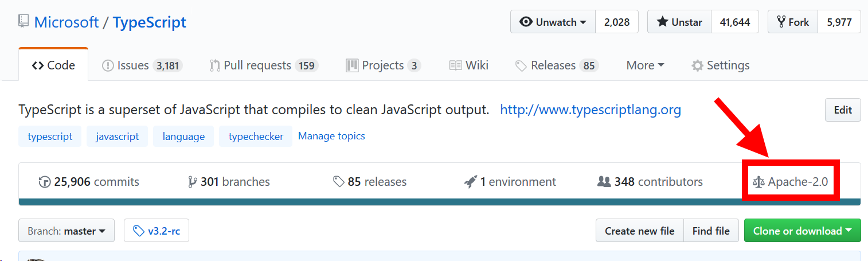This screenshot has height=261, width=868.
Task: Select the language topic tag
Action: (x=183, y=137)
